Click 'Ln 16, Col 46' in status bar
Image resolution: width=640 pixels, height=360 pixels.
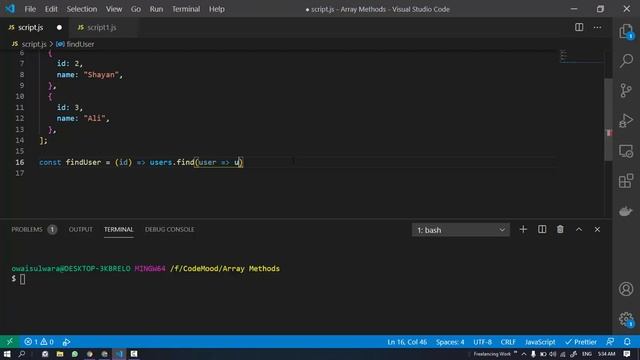(x=407, y=342)
